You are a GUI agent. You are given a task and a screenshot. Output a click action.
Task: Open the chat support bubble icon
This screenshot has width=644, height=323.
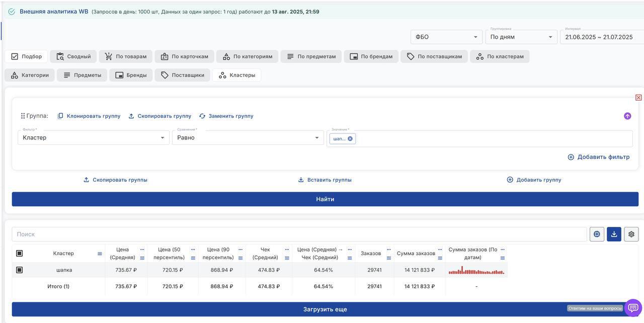point(633,308)
